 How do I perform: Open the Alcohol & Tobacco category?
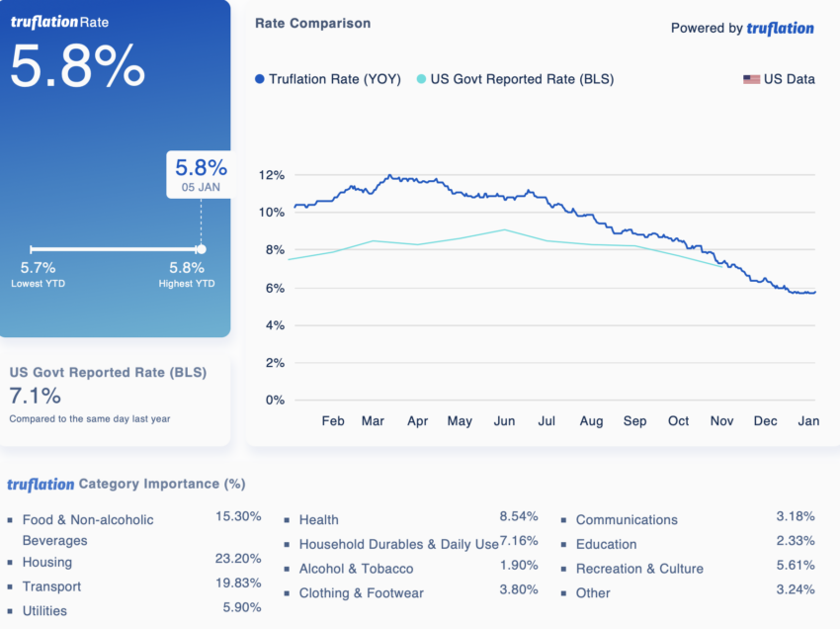(x=356, y=569)
